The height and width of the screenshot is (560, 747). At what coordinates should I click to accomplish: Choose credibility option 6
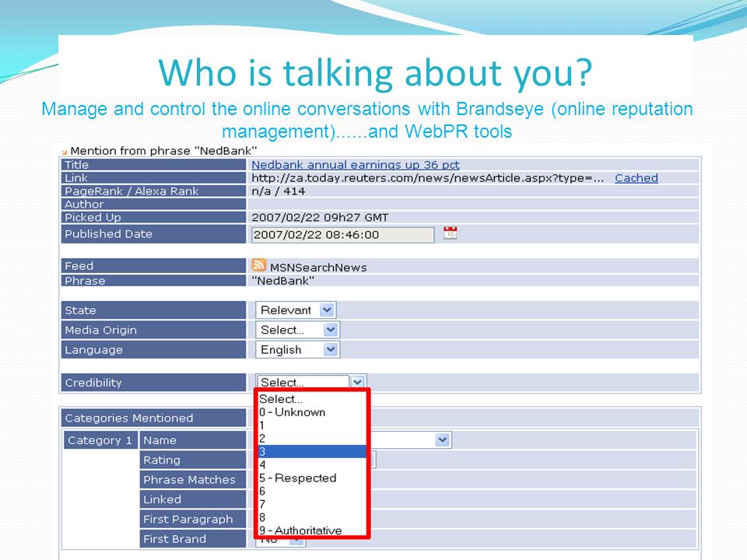(x=312, y=491)
